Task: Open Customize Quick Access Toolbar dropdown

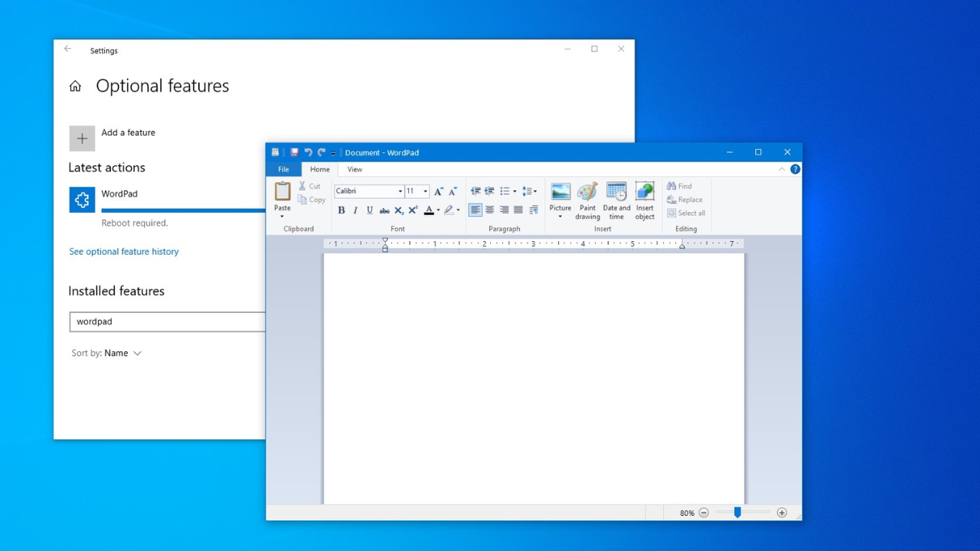Action: tap(333, 153)
